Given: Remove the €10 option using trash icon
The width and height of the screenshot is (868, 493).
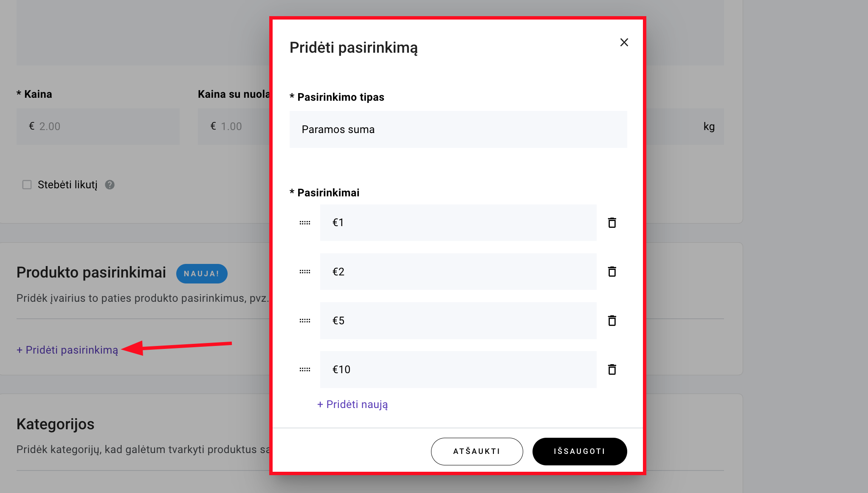Looking at the screenshot, I should [x=612, y=369].
